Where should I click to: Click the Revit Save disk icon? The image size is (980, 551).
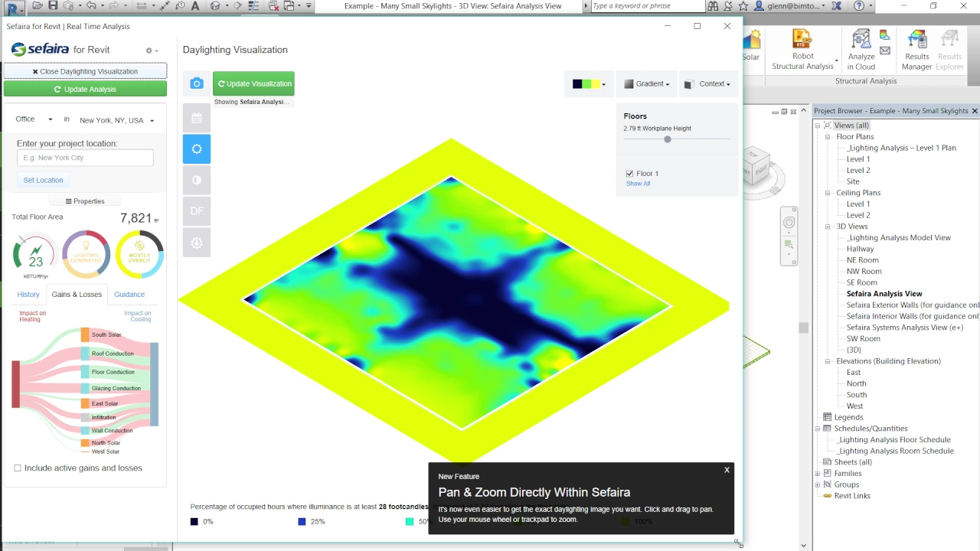53,6
